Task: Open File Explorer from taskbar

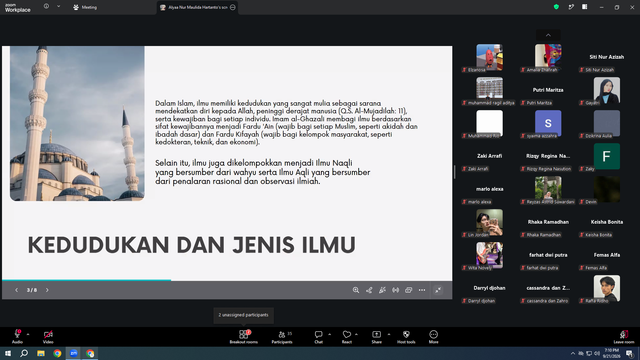Action: point(41,353)
